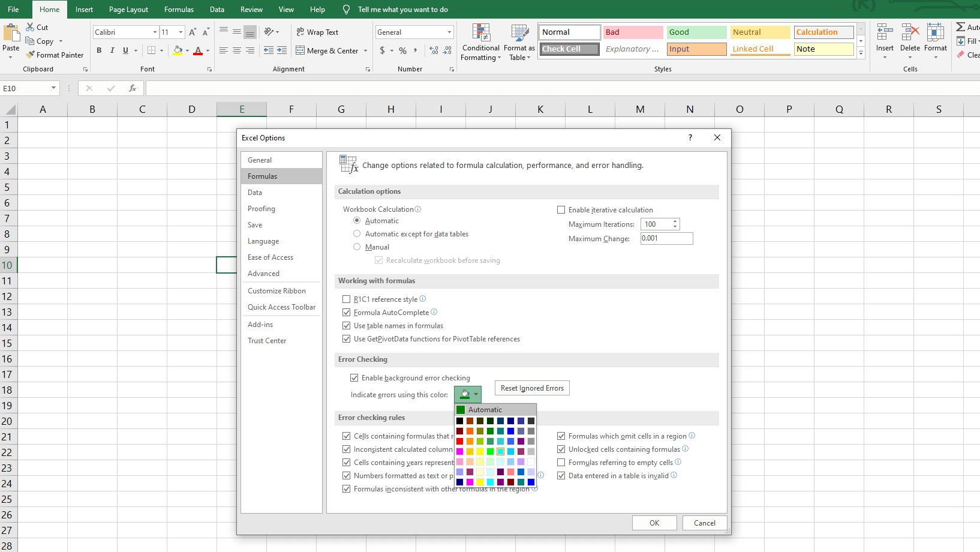Apply the percent number style
Viewport: 980px width, 552px height.
coord(402,51)
